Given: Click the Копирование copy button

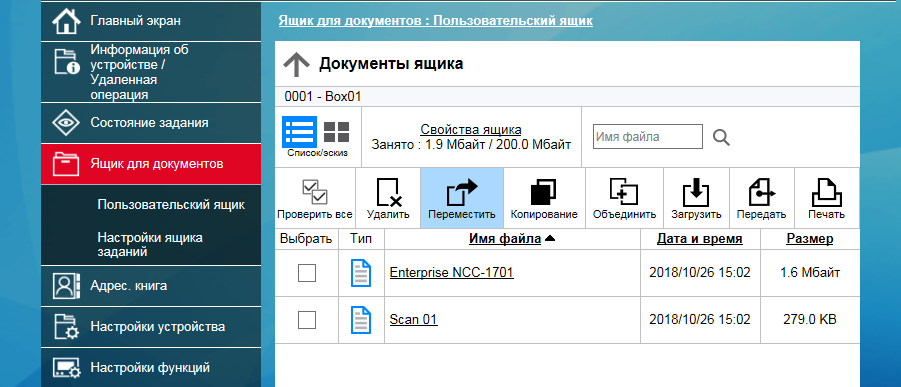Looking at the screenshot, I should tap(544, 198).
